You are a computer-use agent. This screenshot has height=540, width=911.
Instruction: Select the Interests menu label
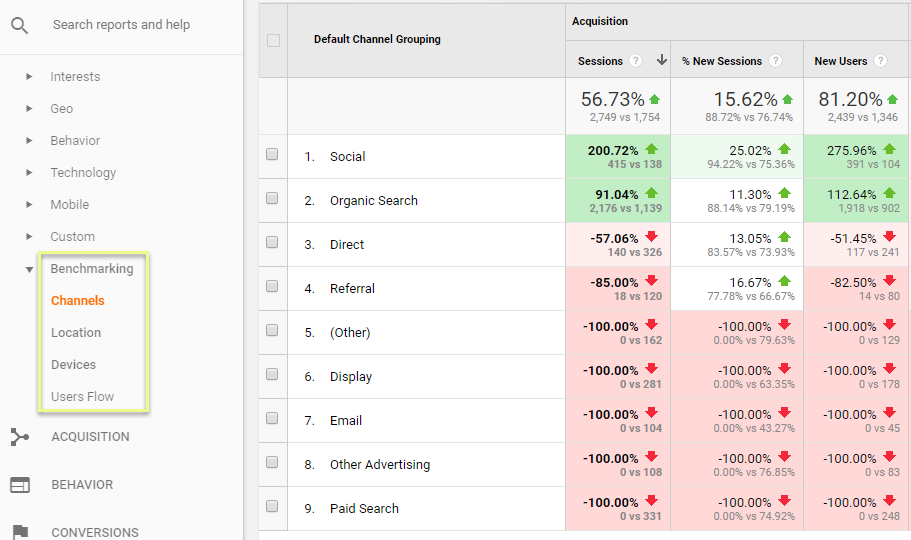pyautogui.click(x=75, y=77)
